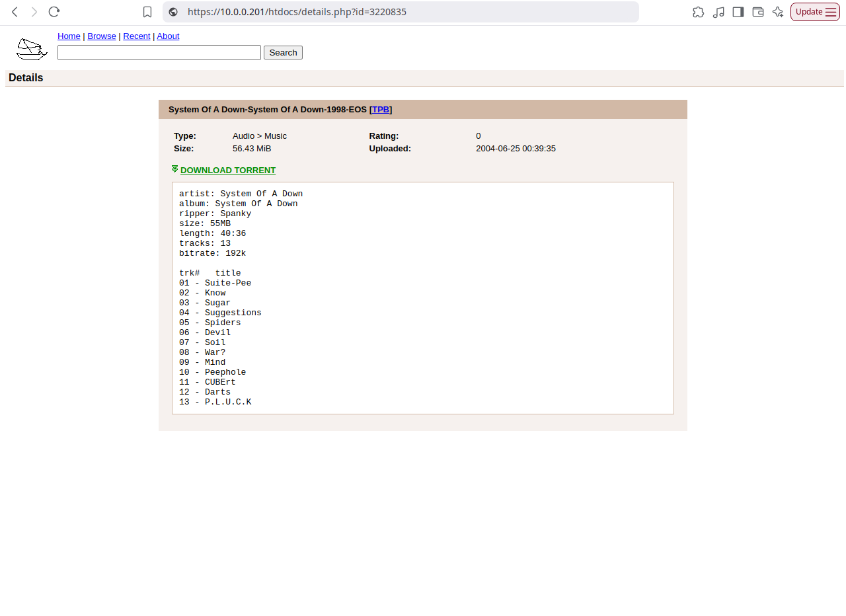Viewport: 846px width, 616px height.
Task: Click track '02 - Know'
Action: click(202, 293)
